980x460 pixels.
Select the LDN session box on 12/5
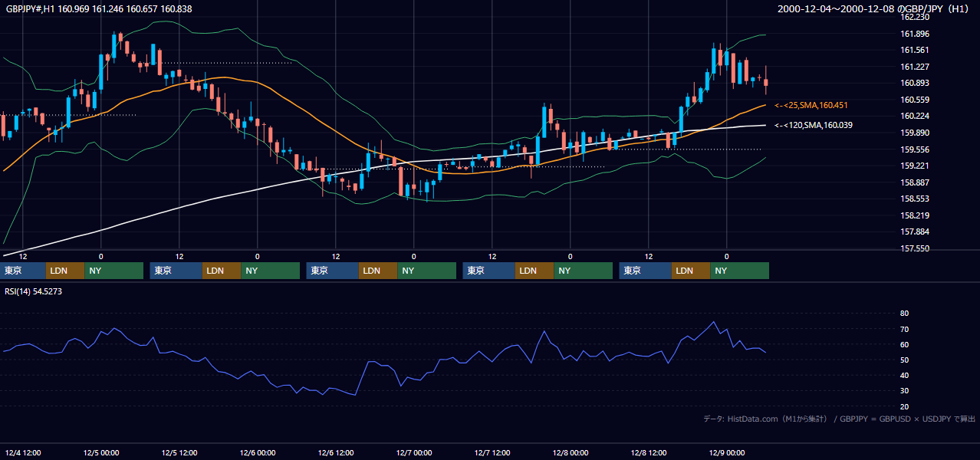[222, 271]
